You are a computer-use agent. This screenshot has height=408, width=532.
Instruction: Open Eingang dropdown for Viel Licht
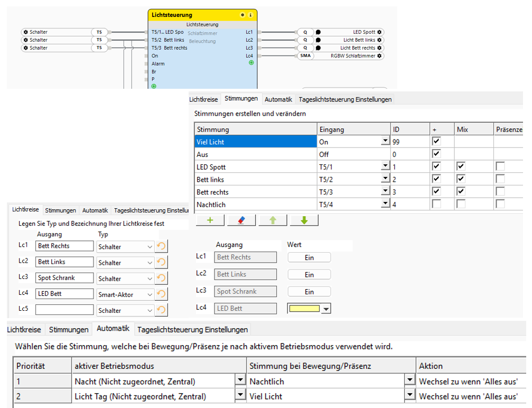coord(385,142)
